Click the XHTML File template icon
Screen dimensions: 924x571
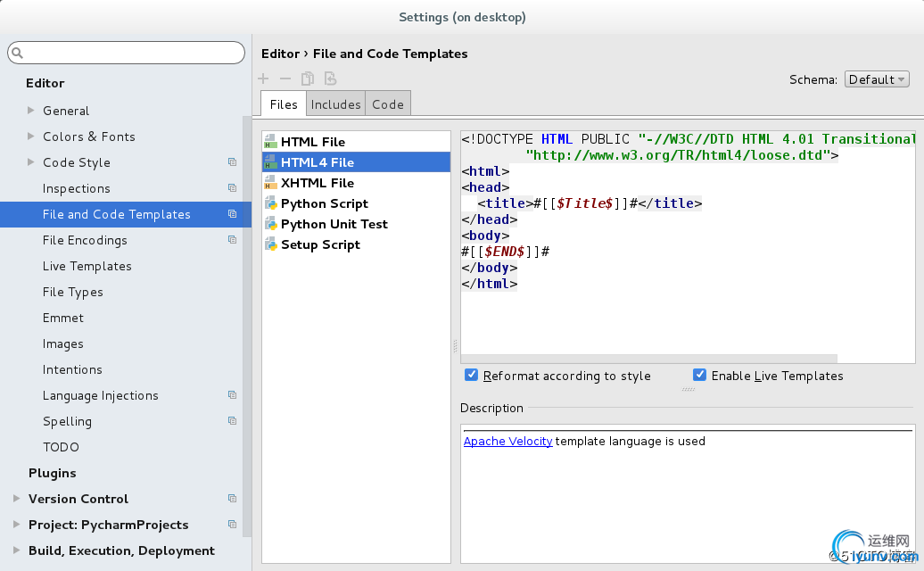click(x=270, y=183)
